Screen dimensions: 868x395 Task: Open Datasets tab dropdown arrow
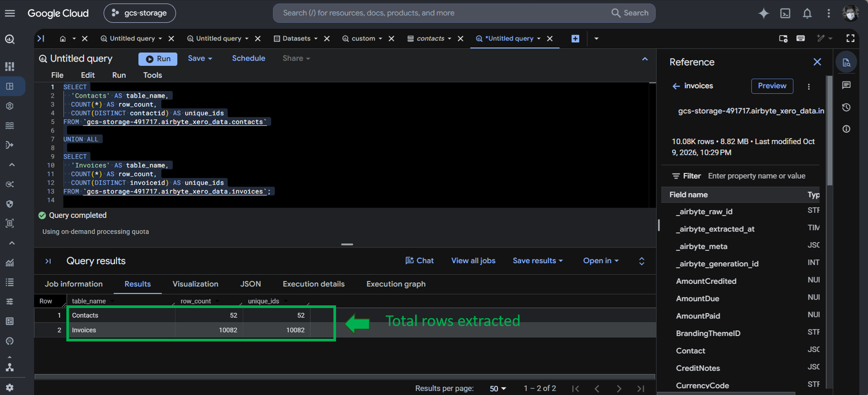pos(316,39)
